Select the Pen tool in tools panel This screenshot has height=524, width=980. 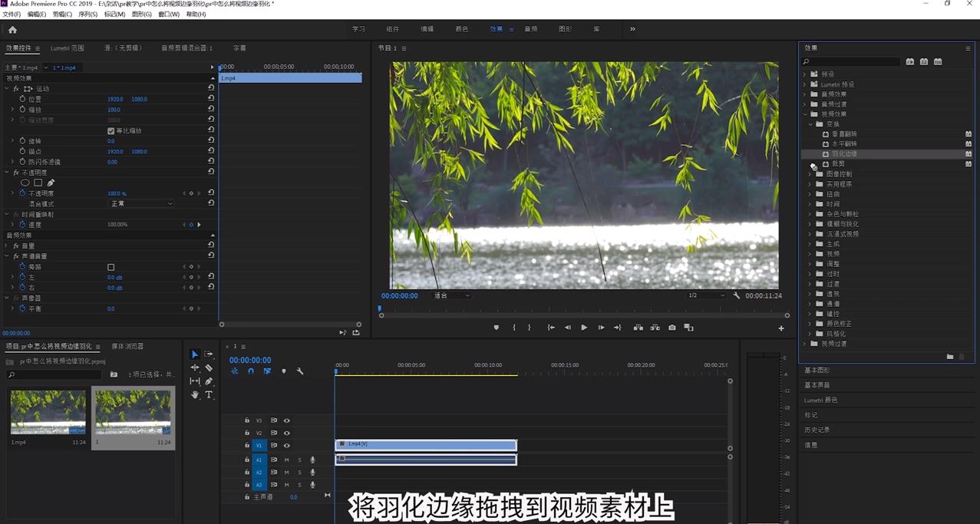(209, 381)
